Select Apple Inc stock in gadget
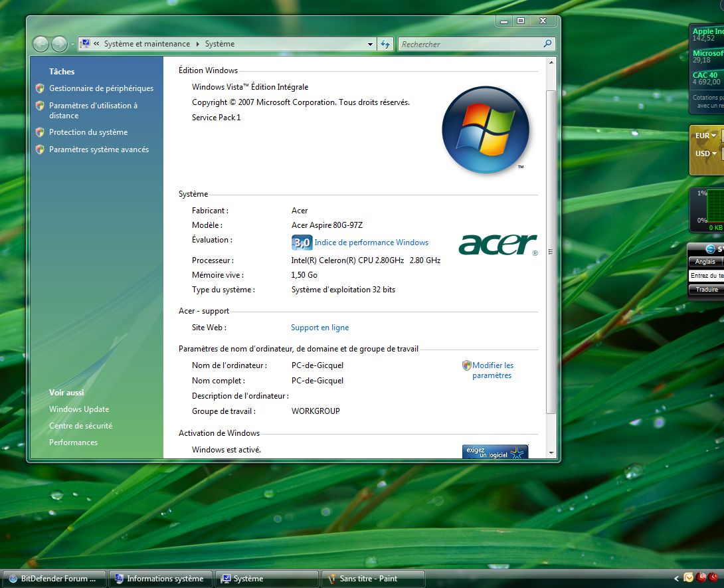 [708, 35]
